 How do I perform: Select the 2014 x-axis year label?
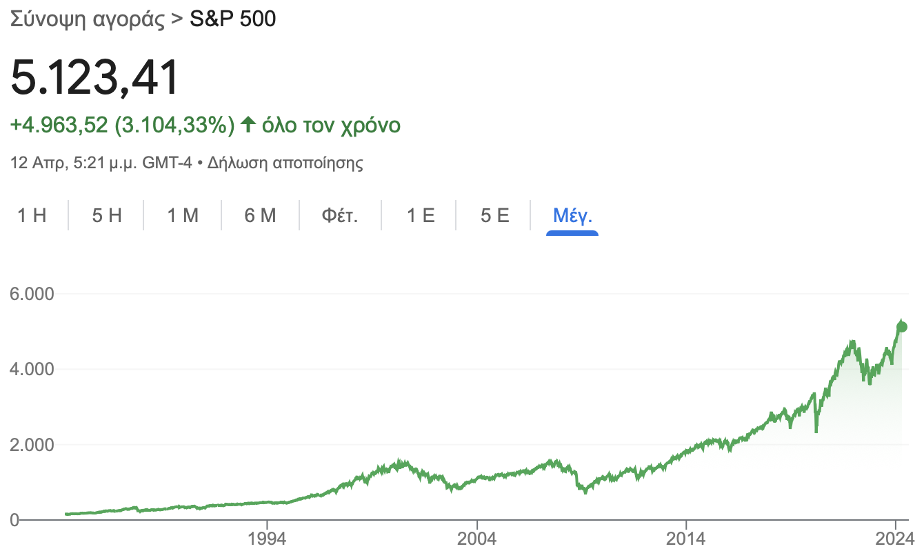pos(685,539)
